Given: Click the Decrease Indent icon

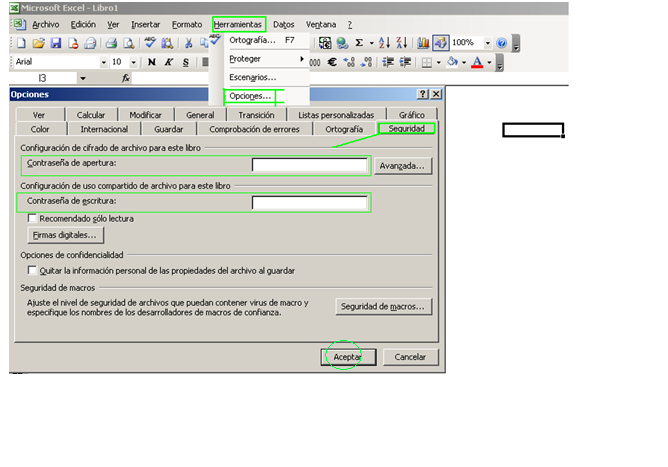Looking at the screenshot, I should (x=388, y=62).
